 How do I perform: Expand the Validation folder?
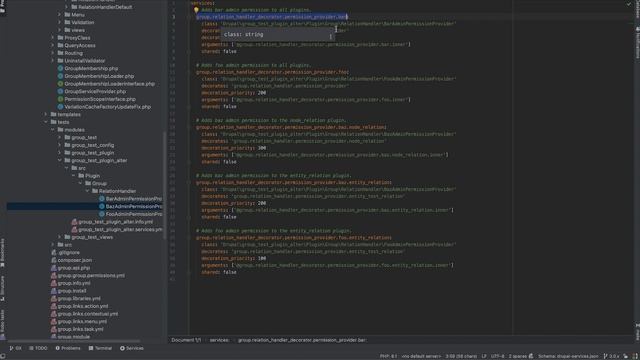click(60, 22)
